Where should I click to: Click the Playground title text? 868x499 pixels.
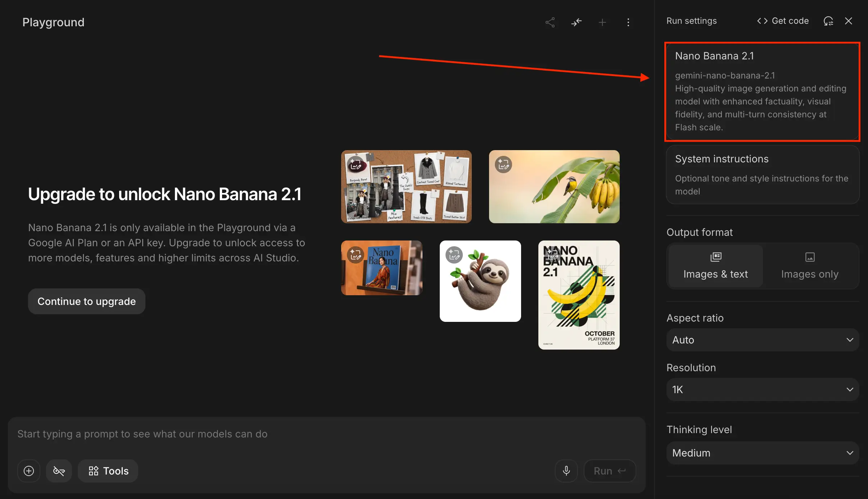tap(53, 22)
